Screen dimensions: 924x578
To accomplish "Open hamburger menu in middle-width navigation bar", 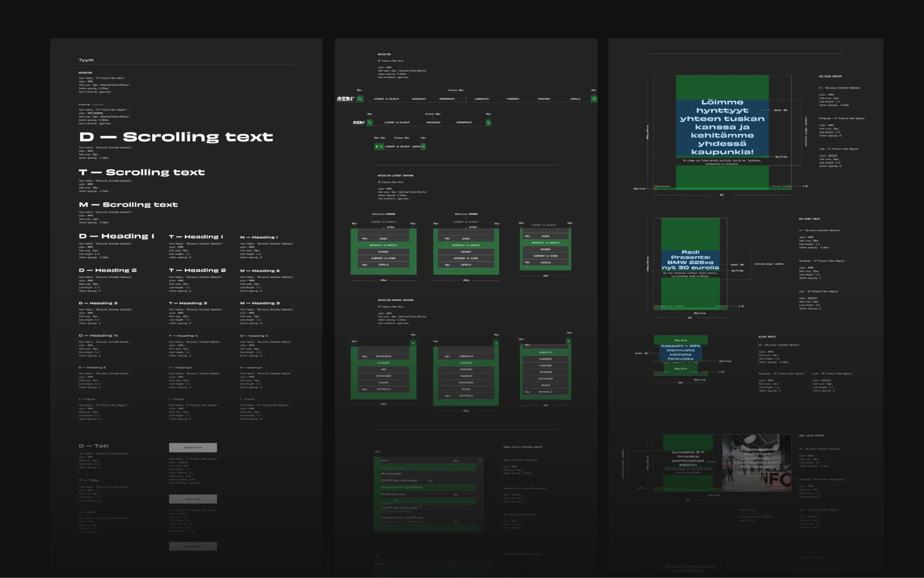I will [488, 122].
